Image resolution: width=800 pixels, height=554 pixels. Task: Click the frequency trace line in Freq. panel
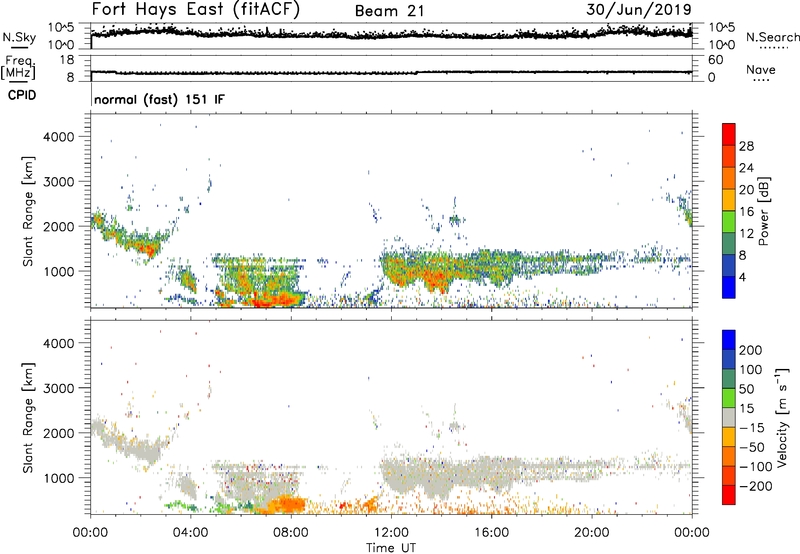(x=391, y=72)
